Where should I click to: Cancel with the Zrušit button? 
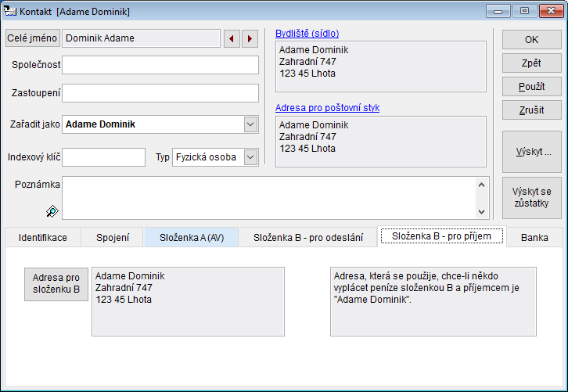[531, 110]
